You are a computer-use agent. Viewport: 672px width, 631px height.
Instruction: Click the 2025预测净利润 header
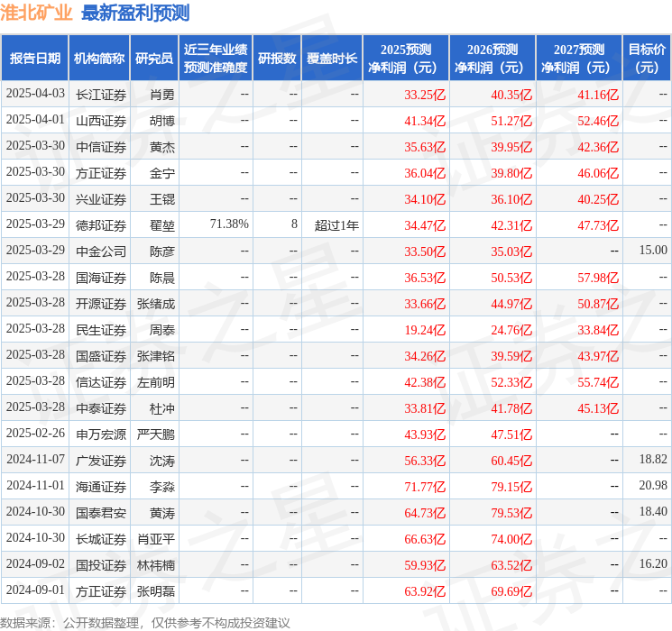coord(406,59)
